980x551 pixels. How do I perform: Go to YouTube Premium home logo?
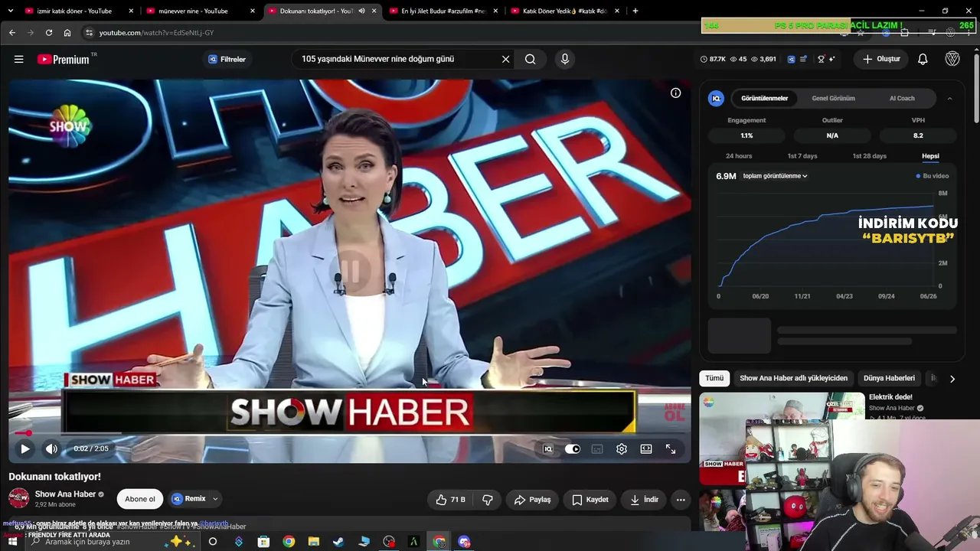pos(64,59)
